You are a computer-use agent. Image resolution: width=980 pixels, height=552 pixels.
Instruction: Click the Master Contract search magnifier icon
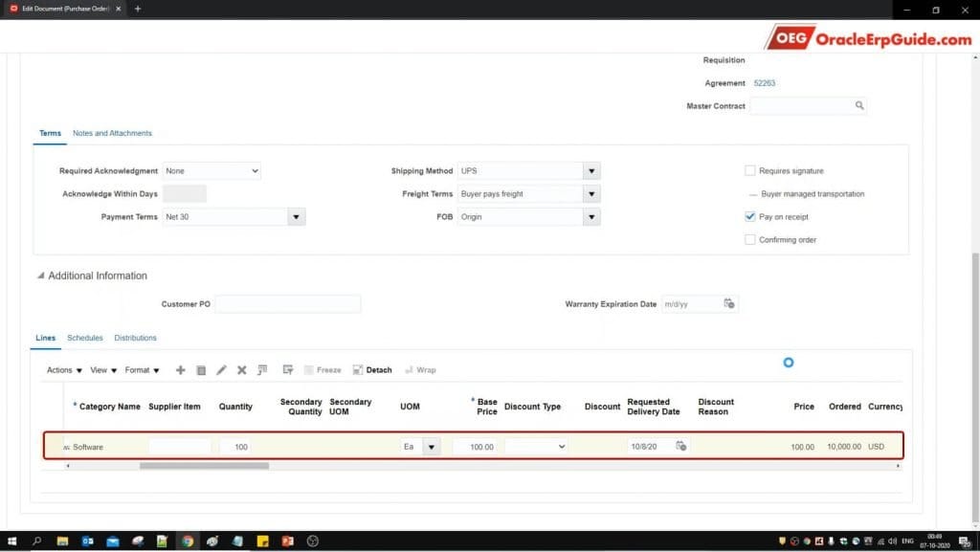click(x=859, y=106)
